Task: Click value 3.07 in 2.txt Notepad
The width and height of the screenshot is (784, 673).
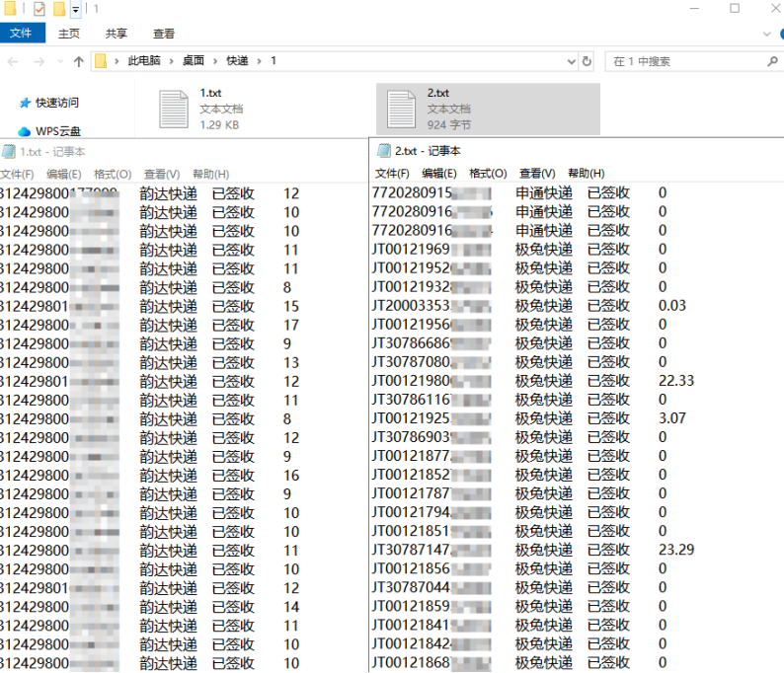Action: tap(672, 418)
